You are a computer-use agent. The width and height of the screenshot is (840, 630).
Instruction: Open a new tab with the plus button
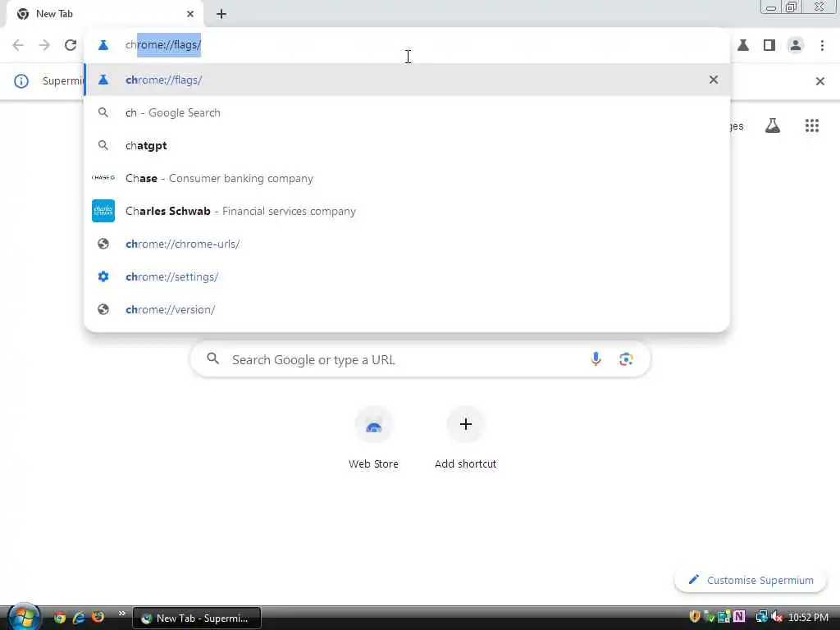pos(221,14)
